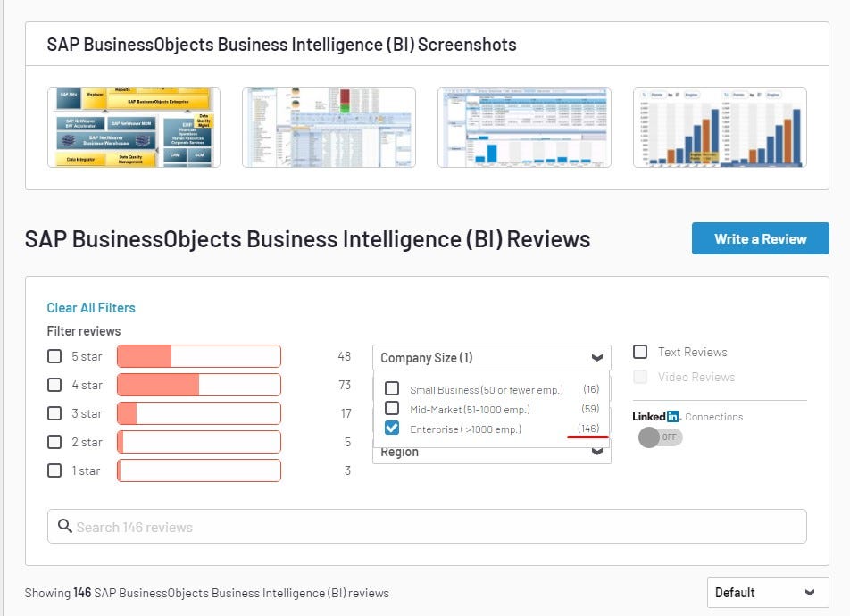Check the Mid-Market option
This screenshot has width=850, height=616.
tap(392, 408)
